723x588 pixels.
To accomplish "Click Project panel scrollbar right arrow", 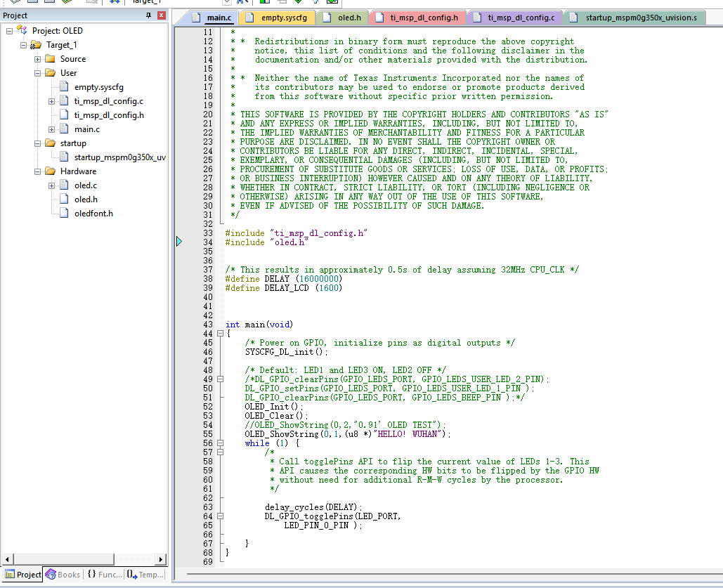I will click(x=160, y=559).
